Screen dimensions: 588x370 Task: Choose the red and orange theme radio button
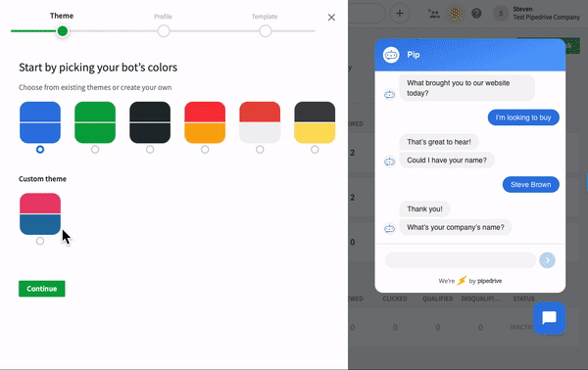coord(205,150)
